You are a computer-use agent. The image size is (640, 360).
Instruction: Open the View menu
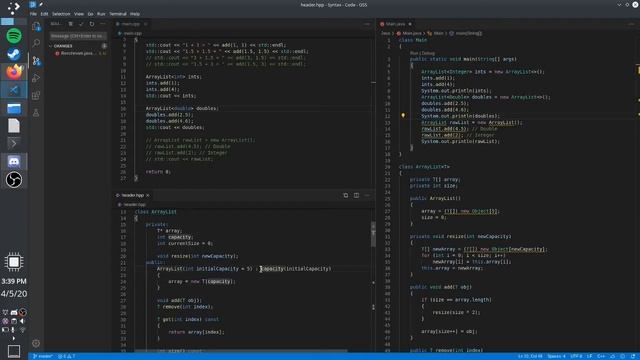pyautogui.click(x=79, y=14)
